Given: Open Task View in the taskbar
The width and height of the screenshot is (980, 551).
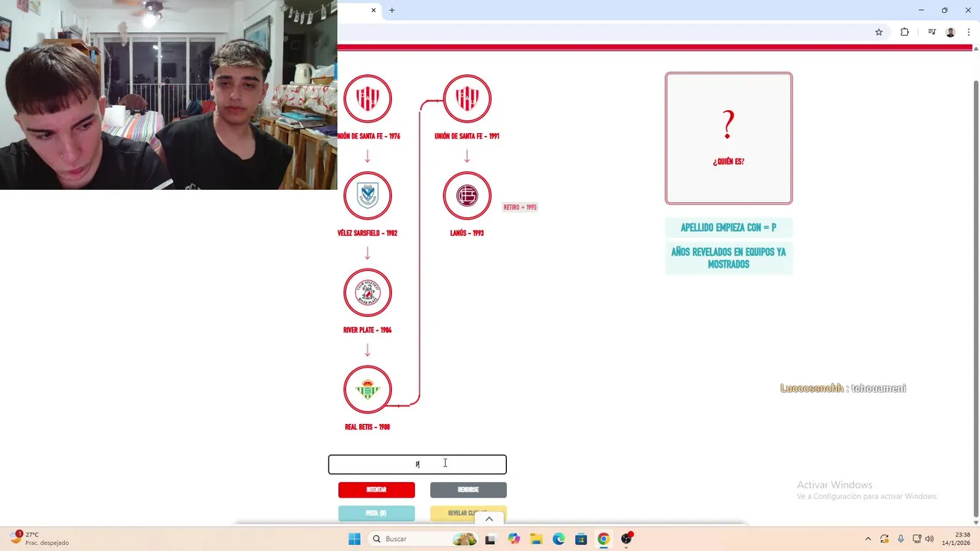Looking at the screenshot, I should tap(490, 539).
